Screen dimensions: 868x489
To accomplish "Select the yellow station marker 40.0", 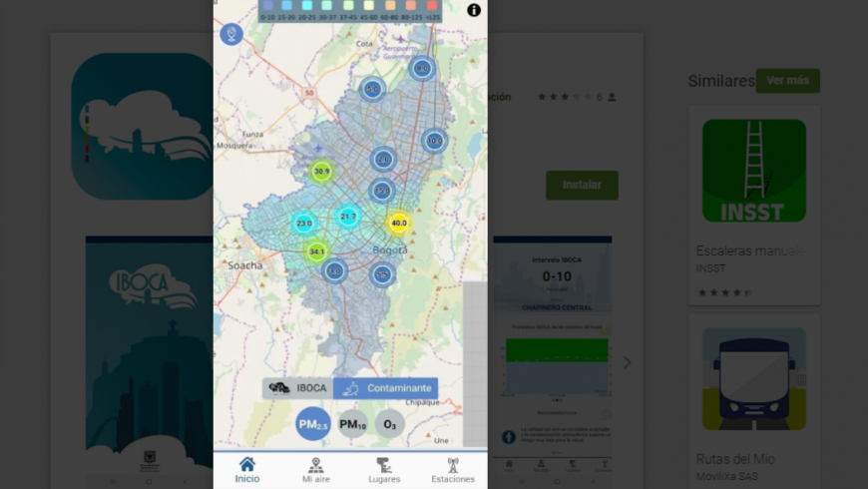I will (x=398, y=224).
